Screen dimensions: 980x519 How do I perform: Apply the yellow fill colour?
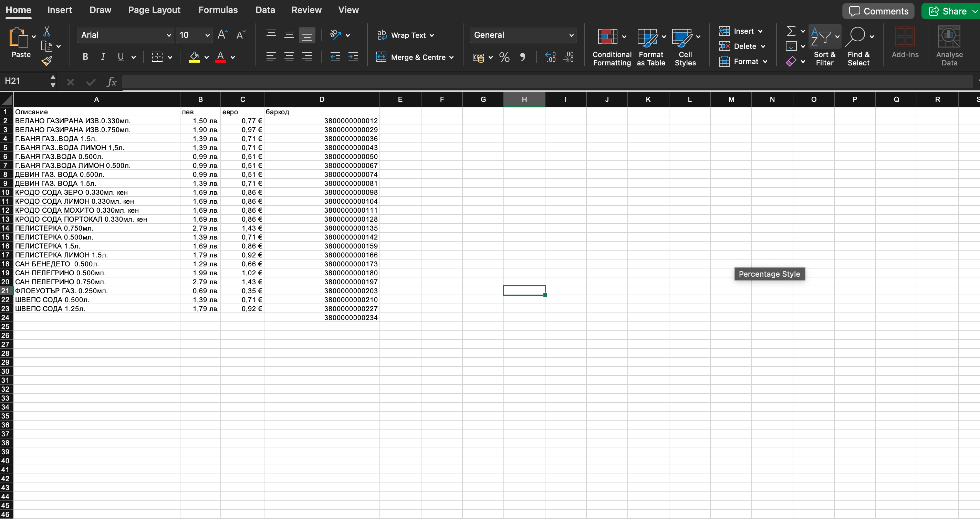click(194, 57)
